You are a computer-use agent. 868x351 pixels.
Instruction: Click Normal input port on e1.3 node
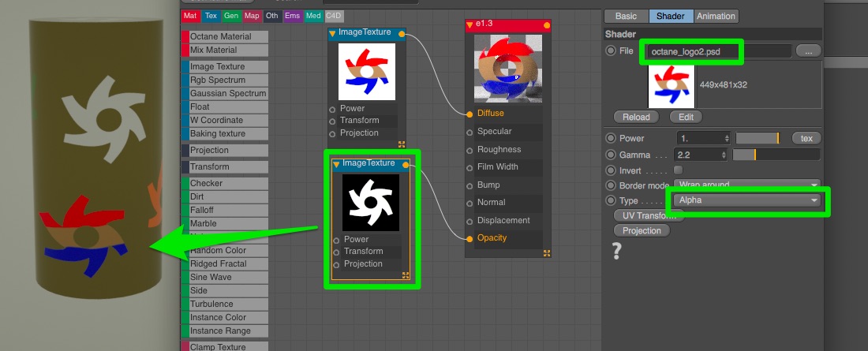[x=470, y=203]
